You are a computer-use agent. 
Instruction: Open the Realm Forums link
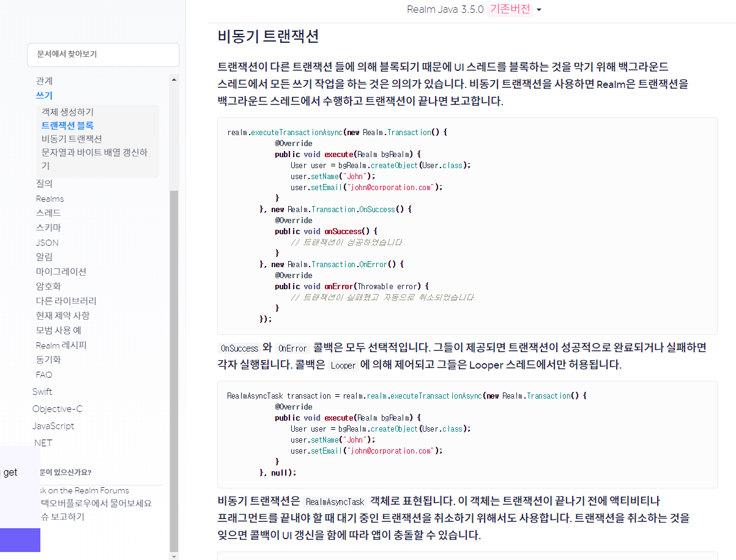[85, 490]
